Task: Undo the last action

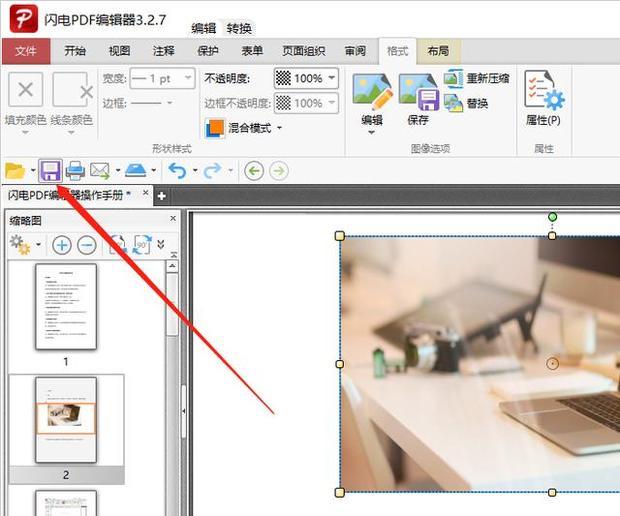Action: pyautogui.click(x=177, y=171)
